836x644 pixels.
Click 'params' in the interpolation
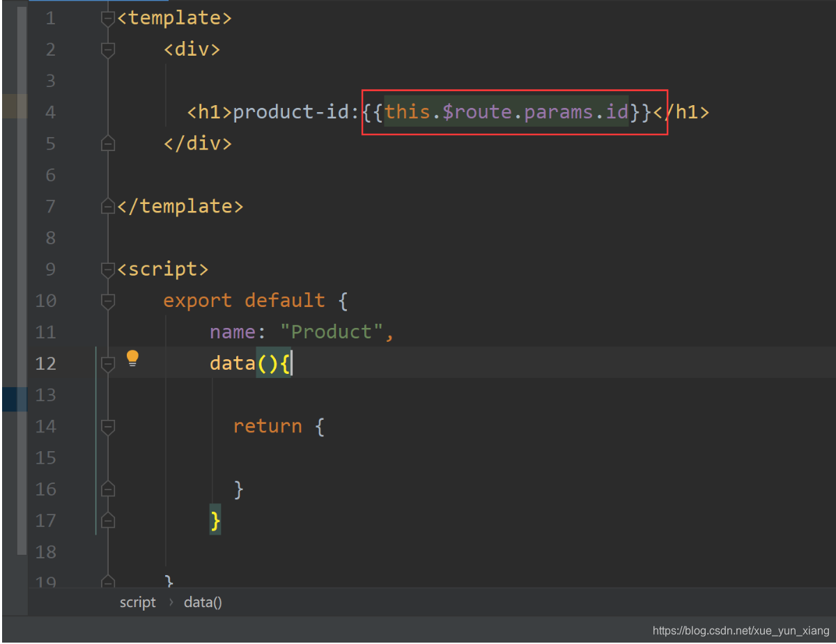(x=559, y=111)
